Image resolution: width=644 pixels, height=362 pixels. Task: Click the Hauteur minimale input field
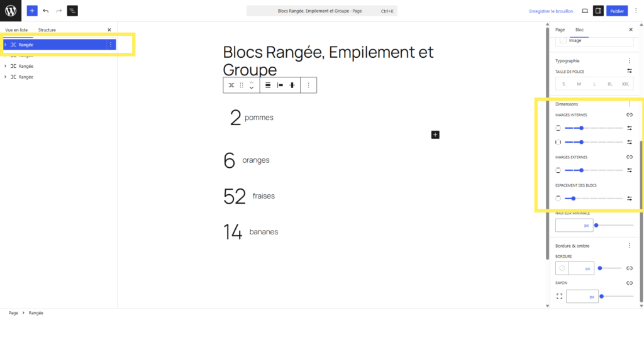coord(574,226)
